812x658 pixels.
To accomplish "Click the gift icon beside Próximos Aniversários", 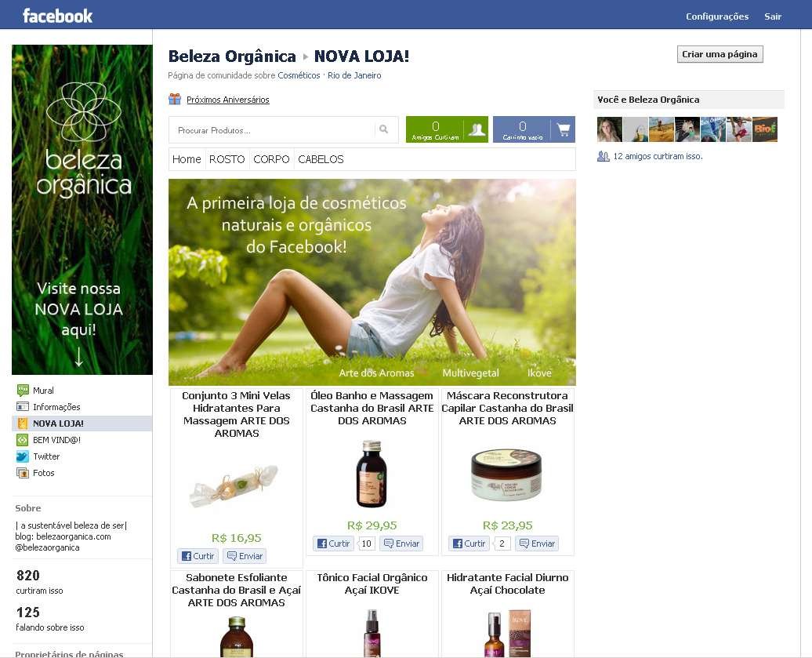I will [175, 99].
